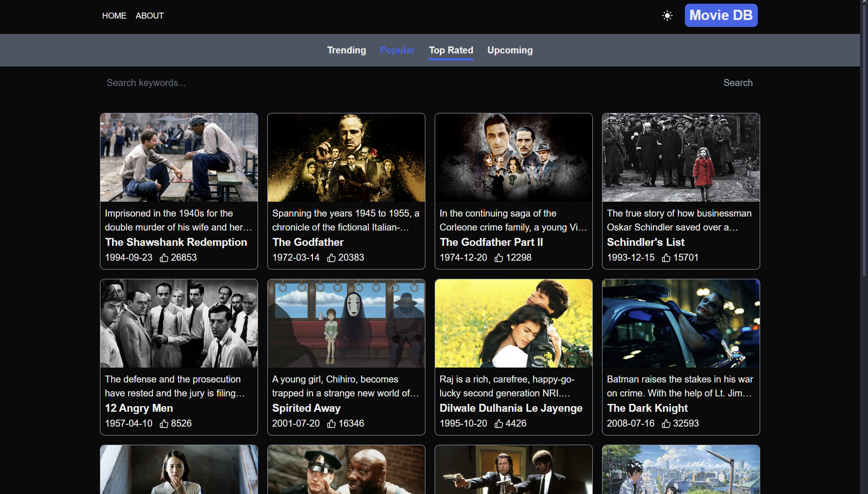Click the page's vertical scrollbar
Viewport: 868px width, 494px height.
tap(864, 139)
